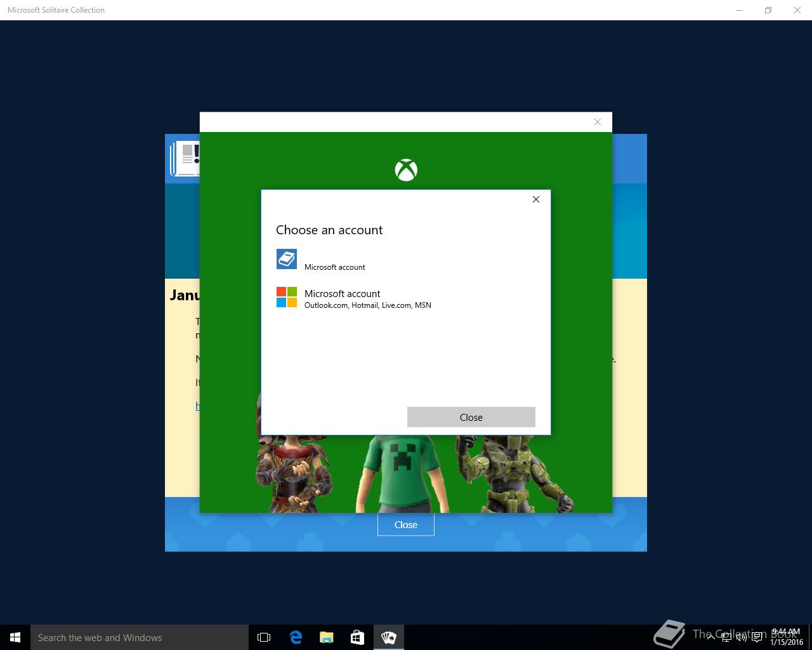Choose Microsoft account with Outlook.com, Hotmail subtitle
Image resolution: width=812 pixels, height=650 pixels.
pos(406,298)
